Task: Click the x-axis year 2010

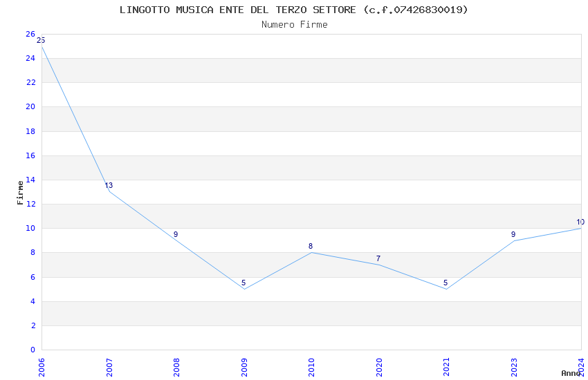Action: 311,368
